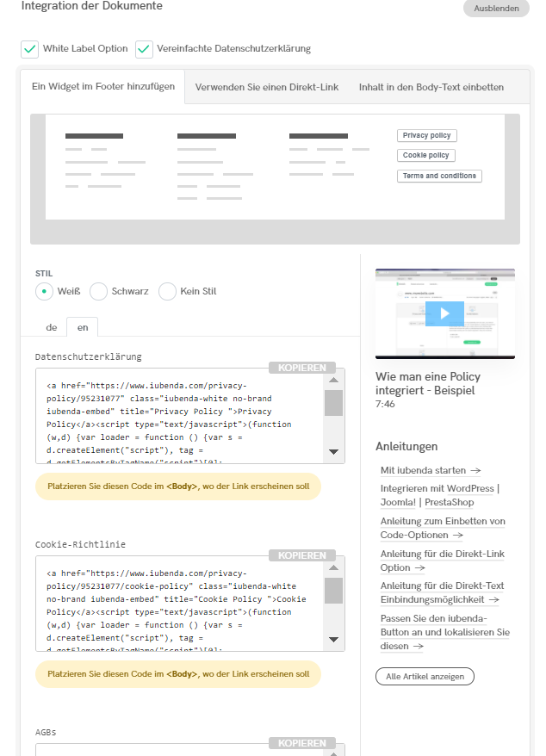Open Mit iubenda starten guide

click(x=431, y=470)
